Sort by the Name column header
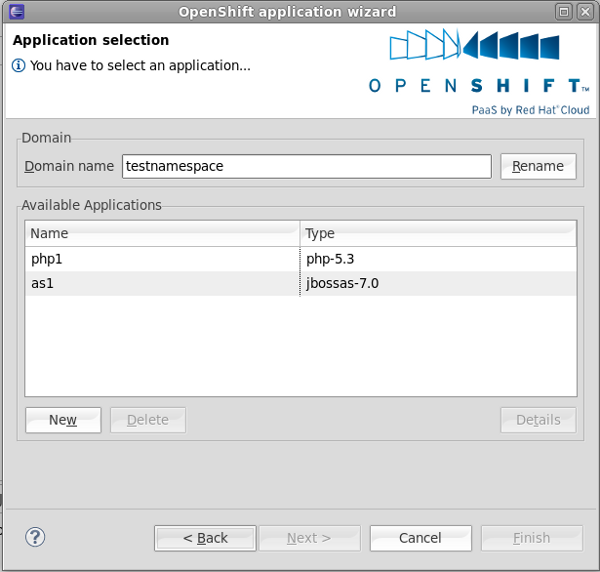600x572 pixels. pos(162,233)
